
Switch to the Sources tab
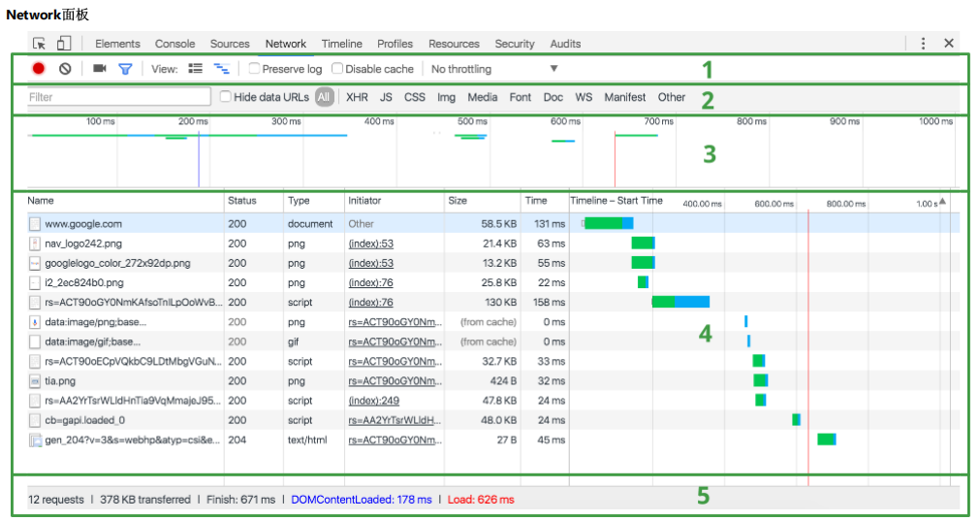click(230, 44)
